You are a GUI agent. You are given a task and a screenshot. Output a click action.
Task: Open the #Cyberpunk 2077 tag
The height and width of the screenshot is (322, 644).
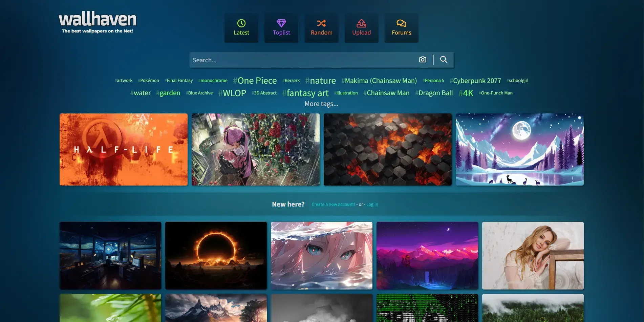coord(475,81)
